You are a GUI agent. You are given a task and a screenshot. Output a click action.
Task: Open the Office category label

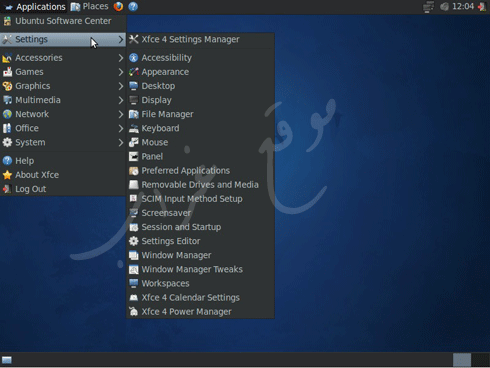pos(27,128)
